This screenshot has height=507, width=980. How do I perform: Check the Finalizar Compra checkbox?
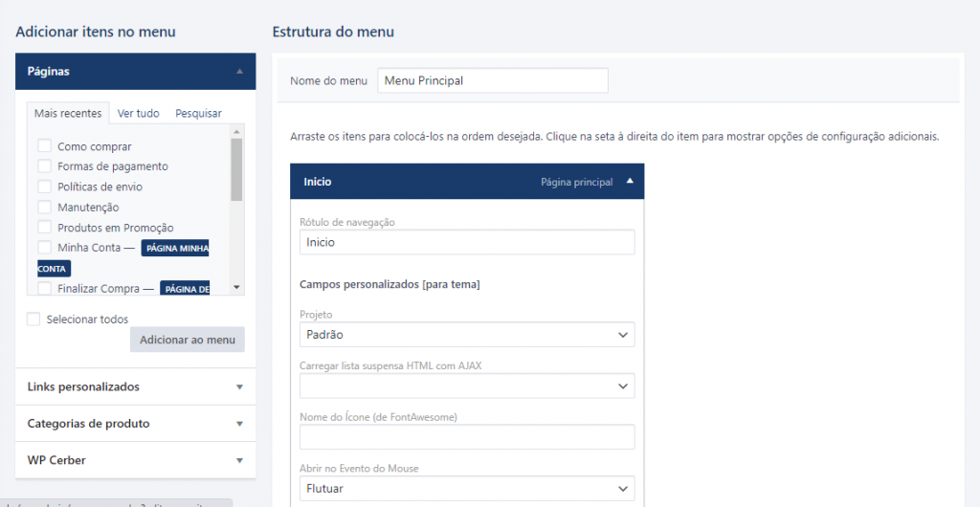click(44, 289)
